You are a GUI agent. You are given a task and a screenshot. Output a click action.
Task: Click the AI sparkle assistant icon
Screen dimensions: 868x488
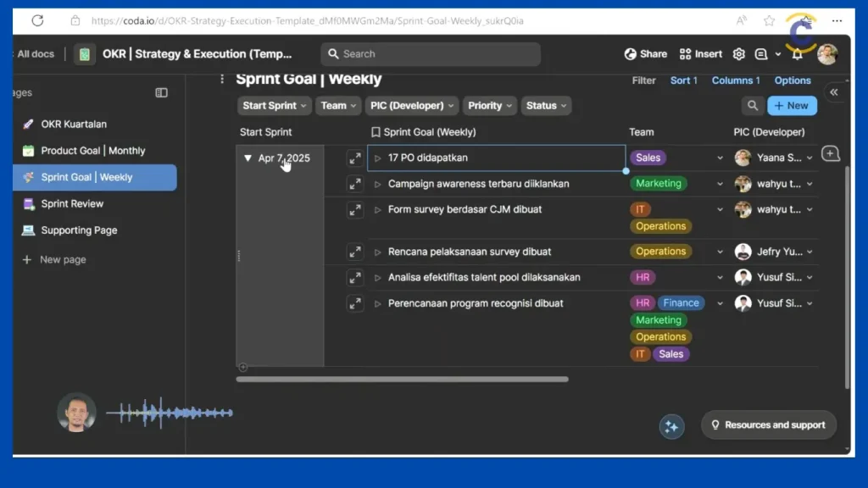point(671,426)
